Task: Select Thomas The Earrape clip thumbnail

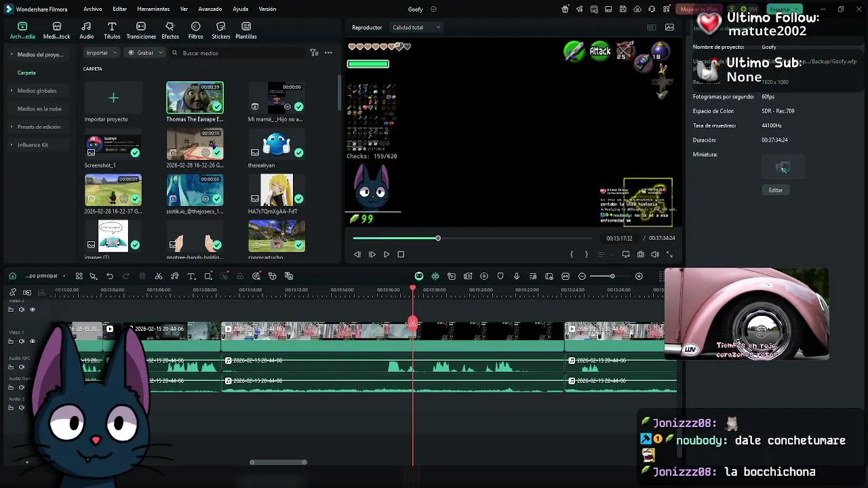Action: (195, 98)
